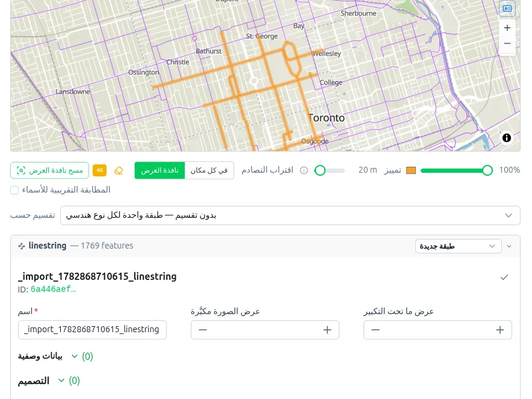The width and height of the screenshot is (532, 399).
Task: Click the orange تمييز highlight color swatch
Action: pos(411,170)
